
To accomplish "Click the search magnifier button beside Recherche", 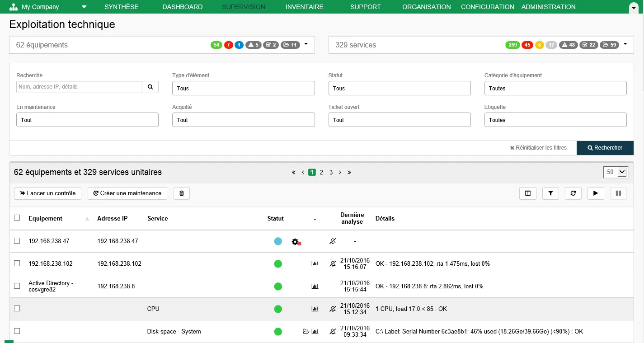I will click(x=150, y=87).
